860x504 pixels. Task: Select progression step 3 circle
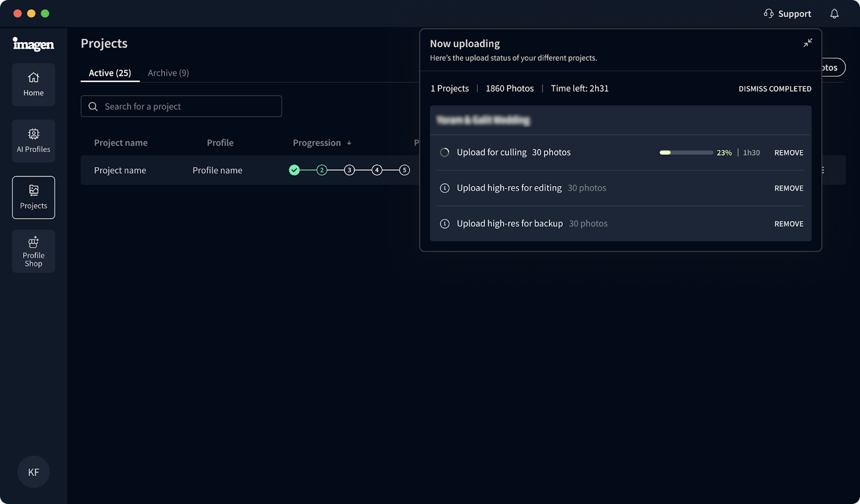349,170
